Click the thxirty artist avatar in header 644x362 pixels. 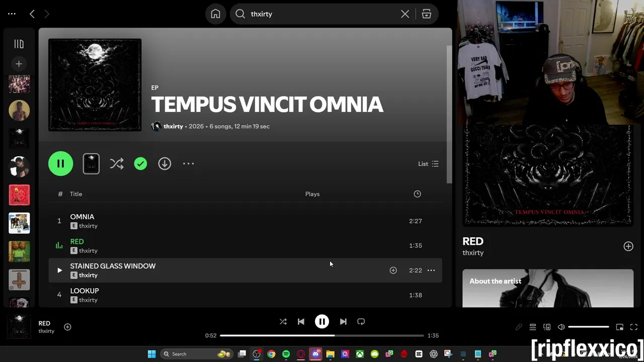point(156,126)
